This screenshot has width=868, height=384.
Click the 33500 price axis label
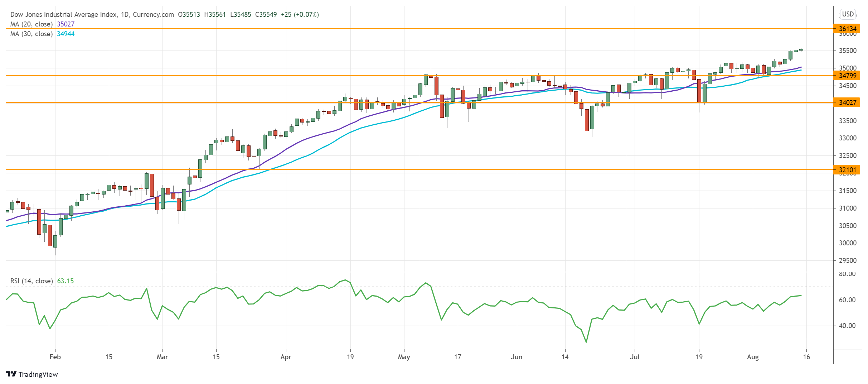click(848, 121)
